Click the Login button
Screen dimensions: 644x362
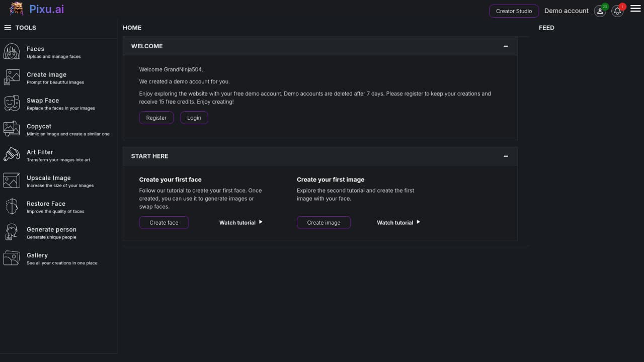194,118
